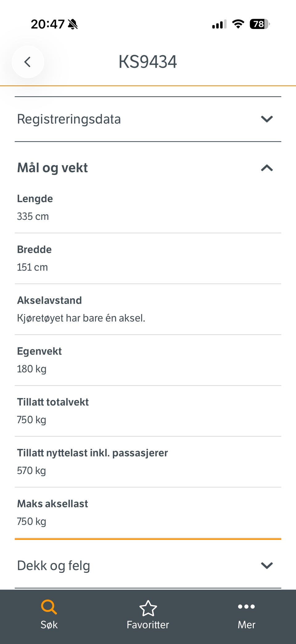The width and height of the screenshot is (296, 644).
Task: Tap the Favoritter star icon
Action: (148, 608)
